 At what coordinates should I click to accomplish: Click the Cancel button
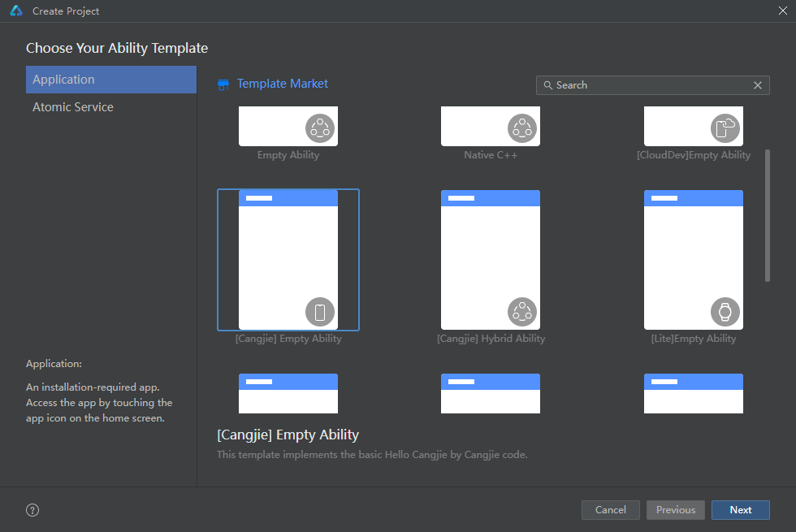(x=610, y=510)
